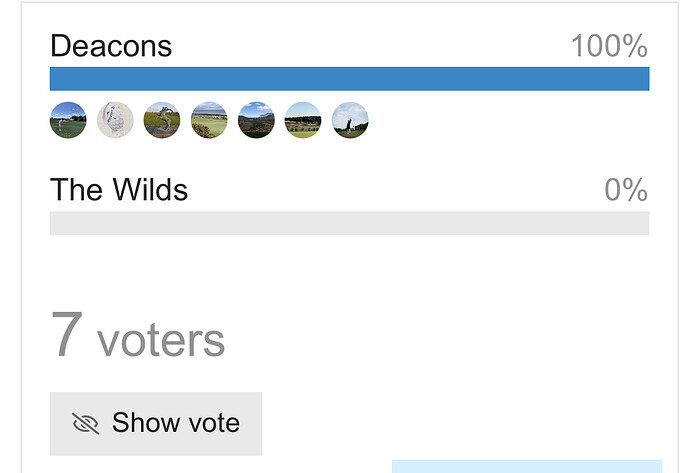Click the light blue box at the bottom right
Viewport: 690px width, 473px height.
527,466
